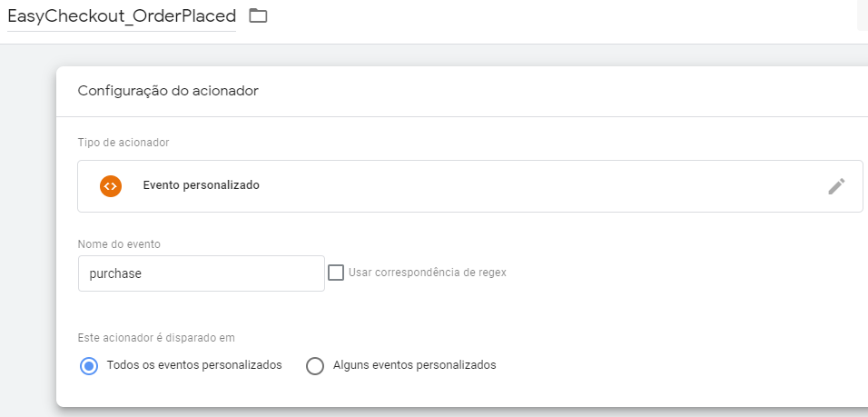Click the 'purchase' event name input field

point(202,273)
